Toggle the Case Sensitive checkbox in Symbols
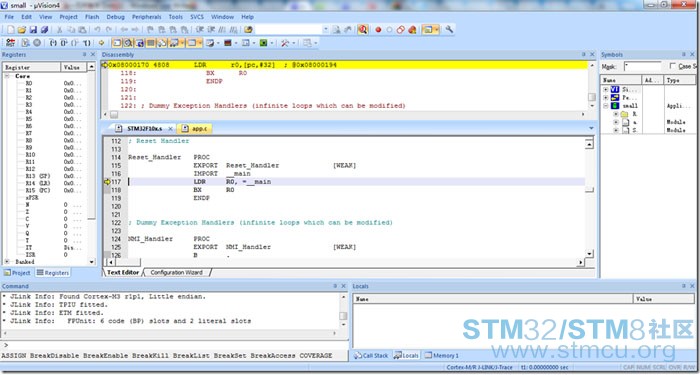The image size is (700, 375). pyautogui.click(x=673, y=66)
